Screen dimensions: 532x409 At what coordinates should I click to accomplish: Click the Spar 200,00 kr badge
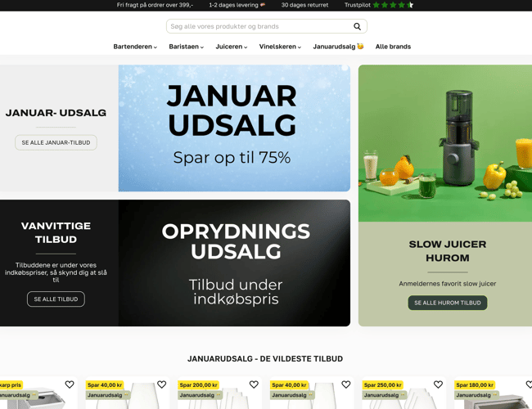[199, 385]
